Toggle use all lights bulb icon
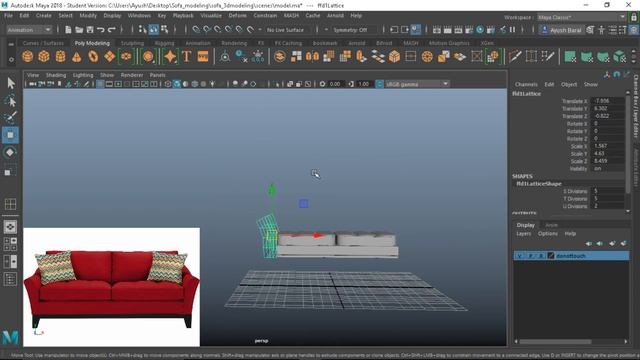Screen dimensions: 640x360 tap(212, 84)
